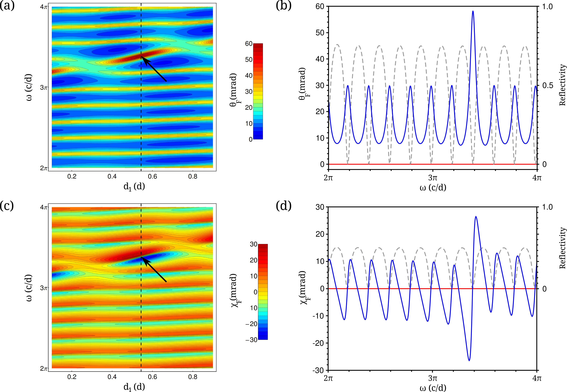Click the d1 (d) axis title under panel (a)

(134, 187)
